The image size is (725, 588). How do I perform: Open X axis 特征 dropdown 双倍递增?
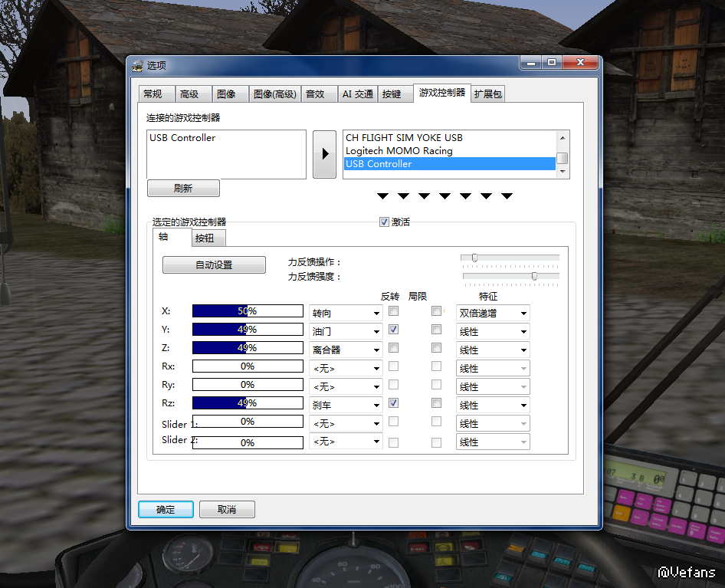click(493, 314)
